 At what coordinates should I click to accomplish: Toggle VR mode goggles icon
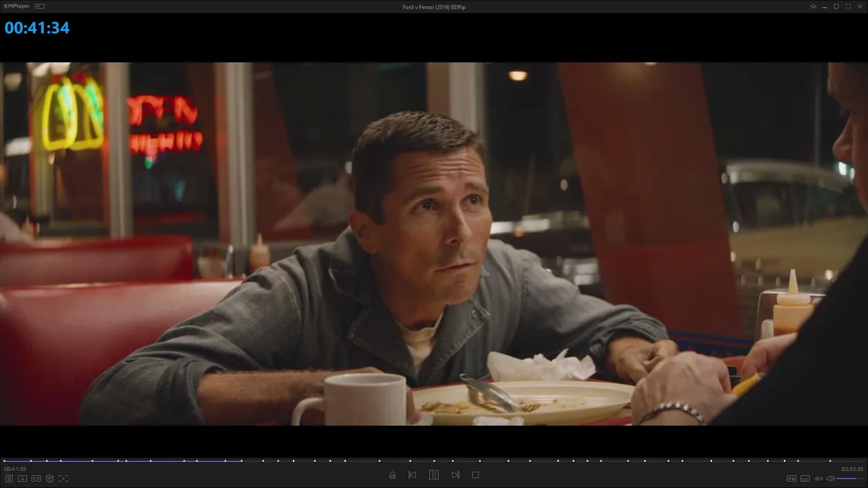click(x=36, y=479)
